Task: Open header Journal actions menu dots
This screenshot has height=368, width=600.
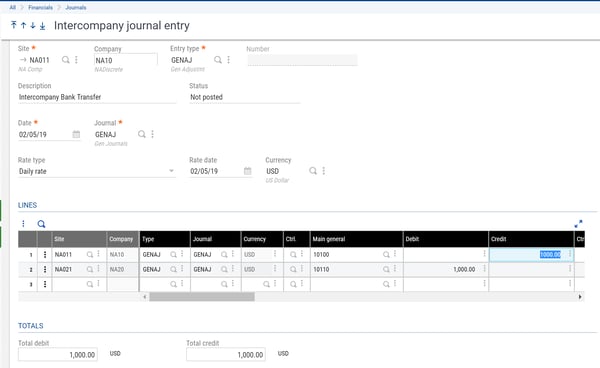Action: 152,134
